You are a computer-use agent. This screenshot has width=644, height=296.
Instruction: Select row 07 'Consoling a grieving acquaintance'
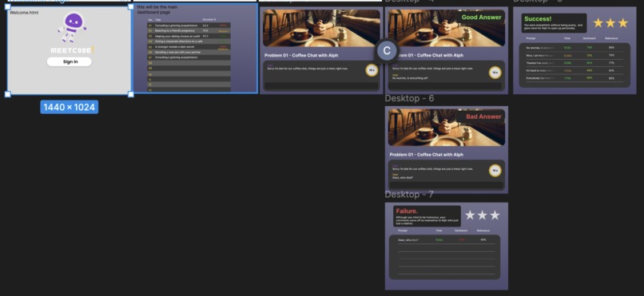(189, 57)
